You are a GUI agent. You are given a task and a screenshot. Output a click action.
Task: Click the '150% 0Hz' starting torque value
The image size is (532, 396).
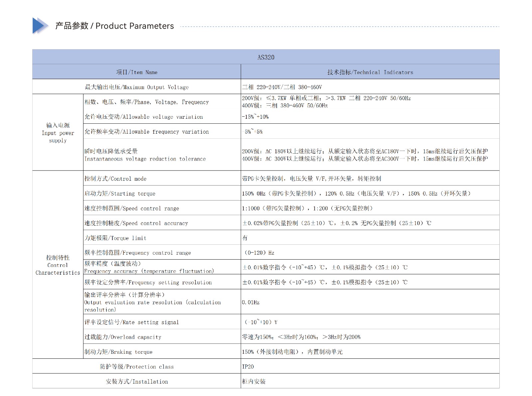pyautogui.click(x=356, y=194)
